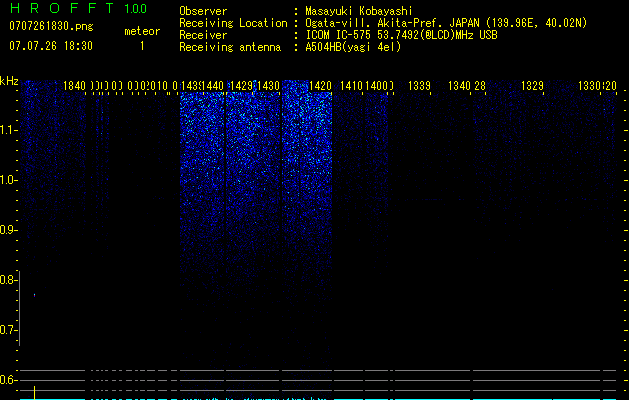Select the Ogata-vill. Akita-Pref. JAPAN location text
Viewport: 629px width, 400px height.
pos(446,23)
